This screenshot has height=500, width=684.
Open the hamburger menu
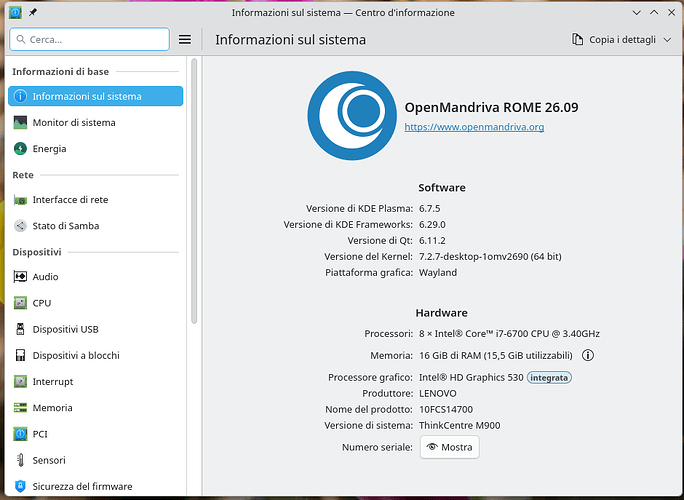point(185,40)
